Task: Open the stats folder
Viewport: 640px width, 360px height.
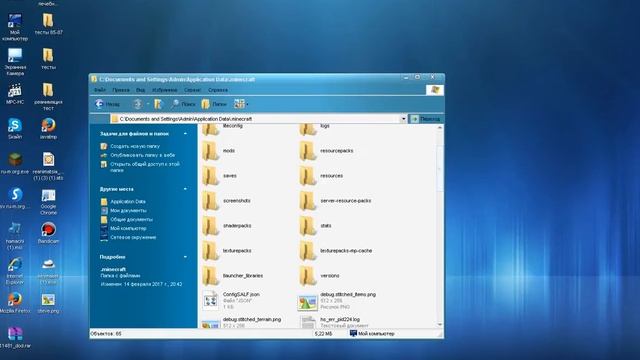Action: point(316,226)
